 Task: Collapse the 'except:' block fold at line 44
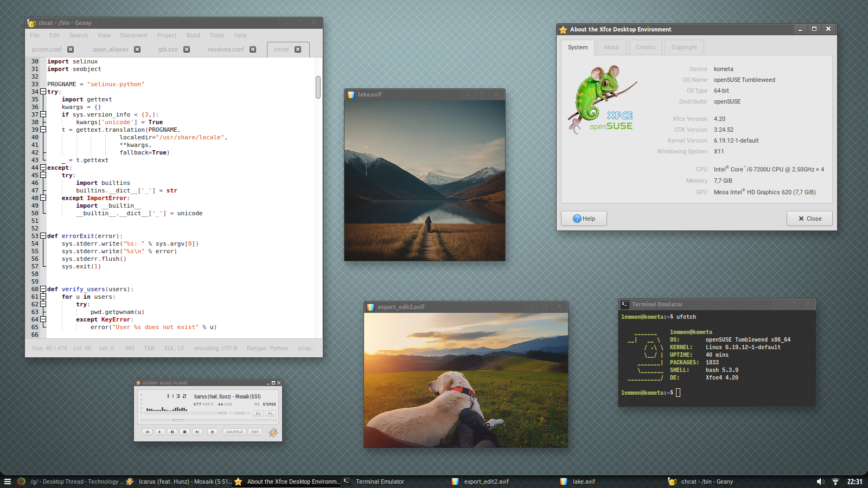(43, 168)
